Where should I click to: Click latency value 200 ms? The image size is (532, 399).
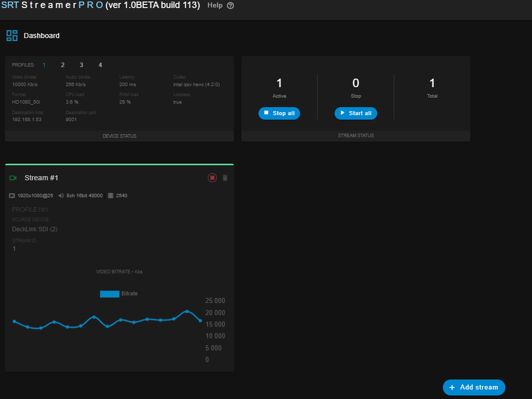(128, 85)
